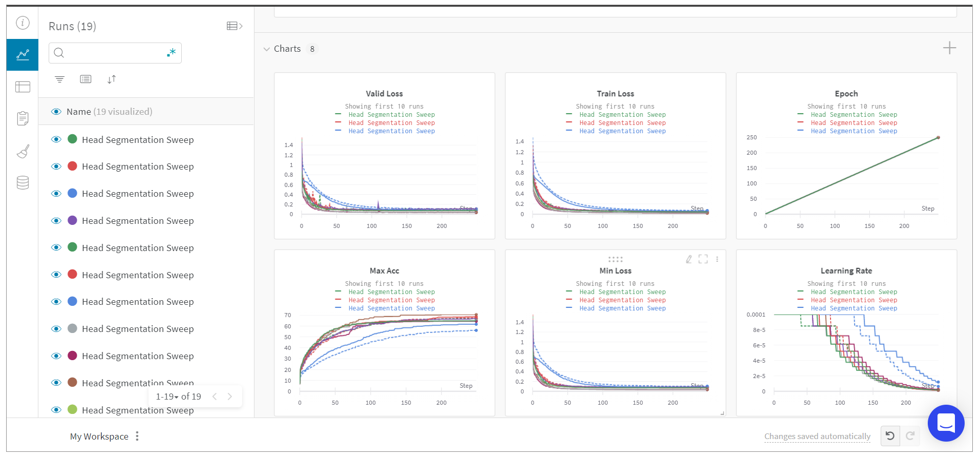Open the reports clipboard icon

point(23,118)
